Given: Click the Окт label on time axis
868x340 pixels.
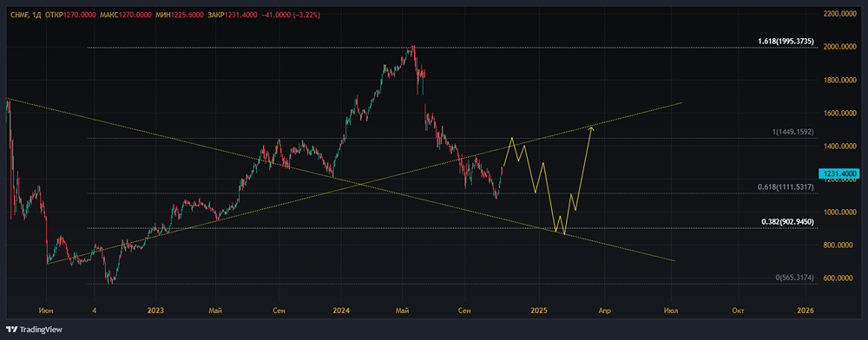Looking at the screenshot, I should 737,311.
